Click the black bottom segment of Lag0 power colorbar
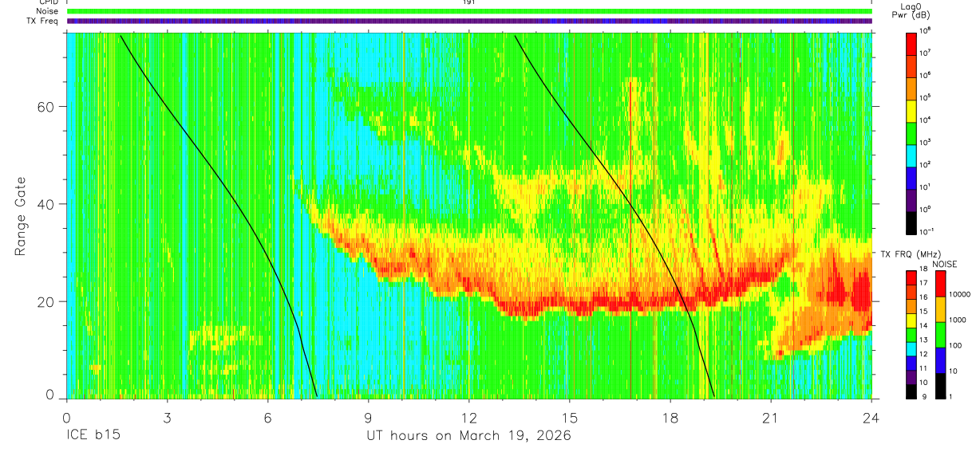980x452 pixels. tap(911, 222)
